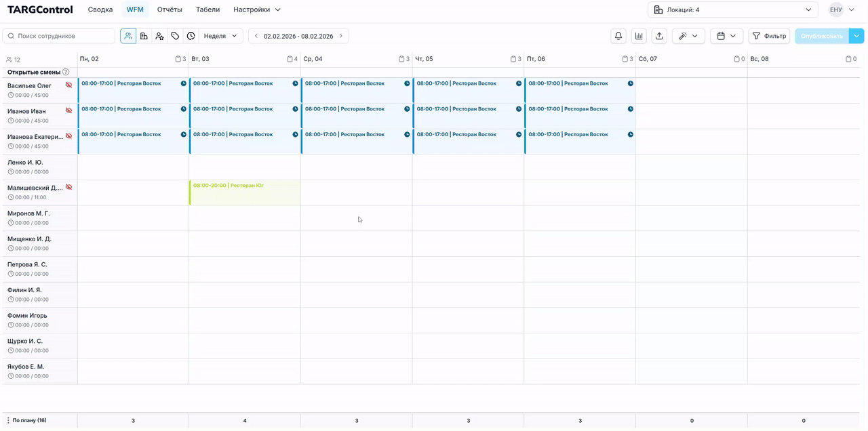This screenshot has height=431, width=868.
Task: Open the Настройки menu
Action: (x=256, y=9)
